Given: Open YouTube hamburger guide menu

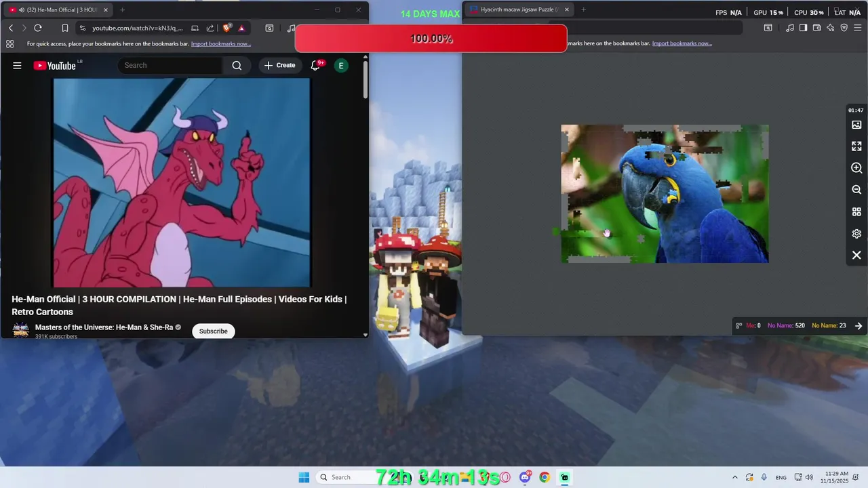Looking at the screenshot, I should pos(17,65).
